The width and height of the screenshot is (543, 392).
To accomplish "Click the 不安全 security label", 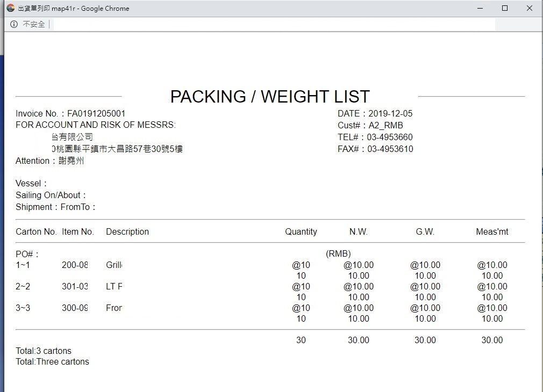I will point(33,24).
